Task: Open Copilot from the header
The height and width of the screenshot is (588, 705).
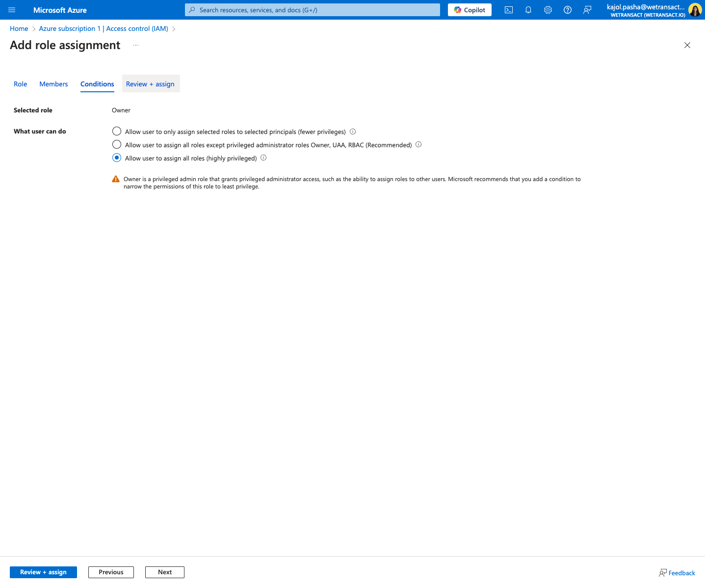Action: (470, 10)
